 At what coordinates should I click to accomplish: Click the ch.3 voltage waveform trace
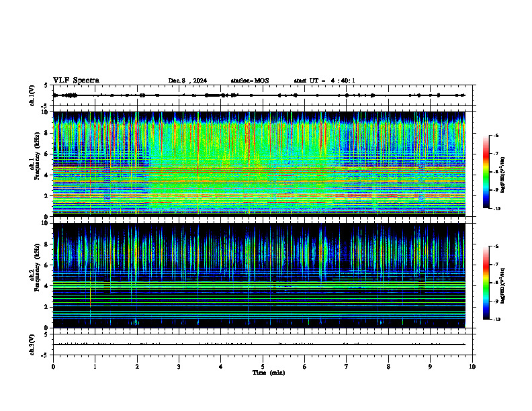[259, 345]
